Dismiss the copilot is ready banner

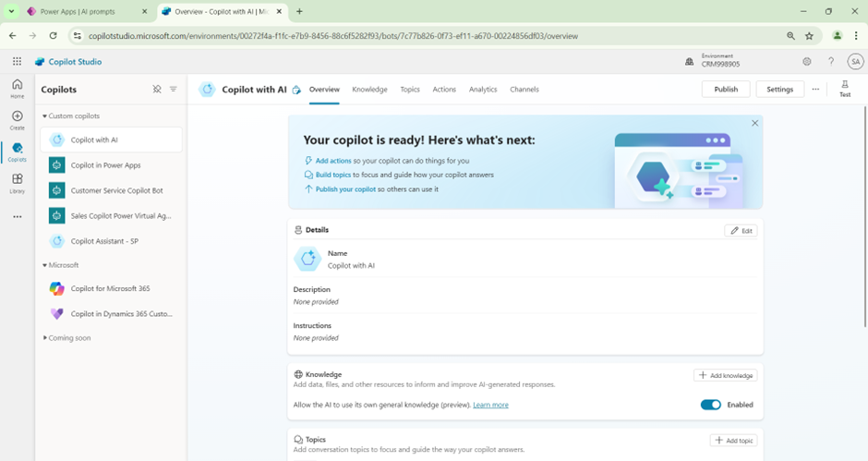pyautogui.click(x=754, y=123)
